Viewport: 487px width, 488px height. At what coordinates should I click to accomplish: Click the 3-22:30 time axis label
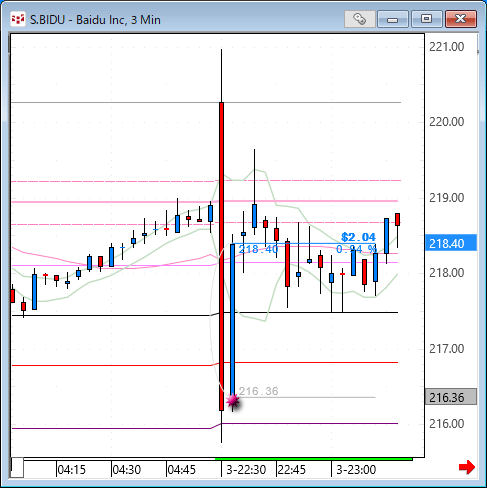pyautogui.click(x=246, y=470)
